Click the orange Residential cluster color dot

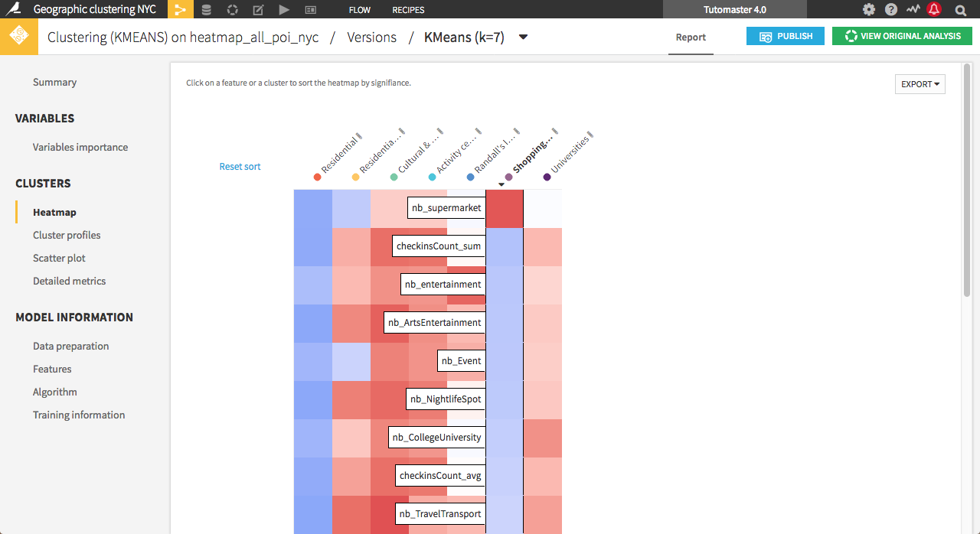pos(318,177)
